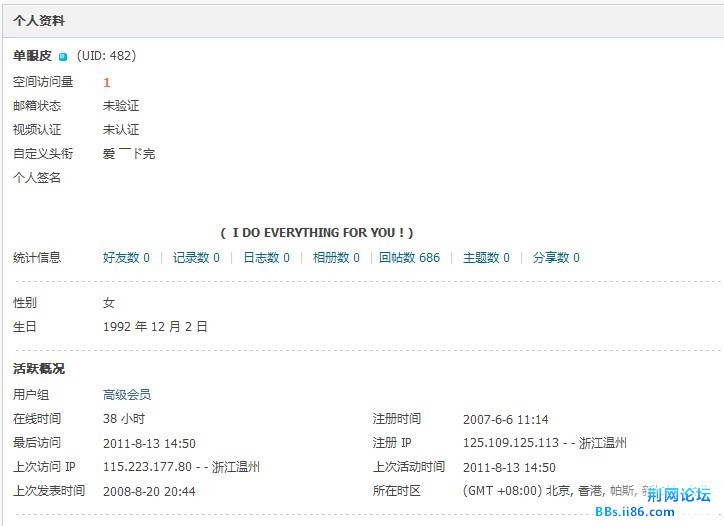Click the 最后访问 value 2011-8-13 14:50
The image size is (724, 526).
coord(149,444)
